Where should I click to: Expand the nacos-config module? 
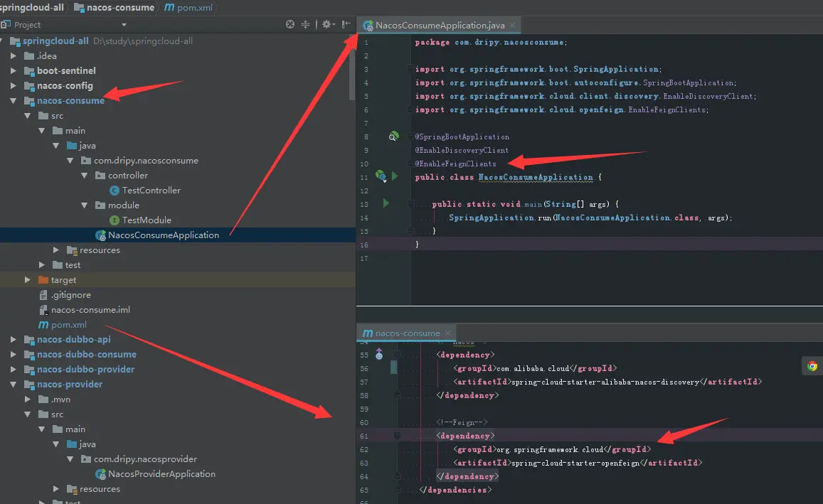tap(13, 85)
